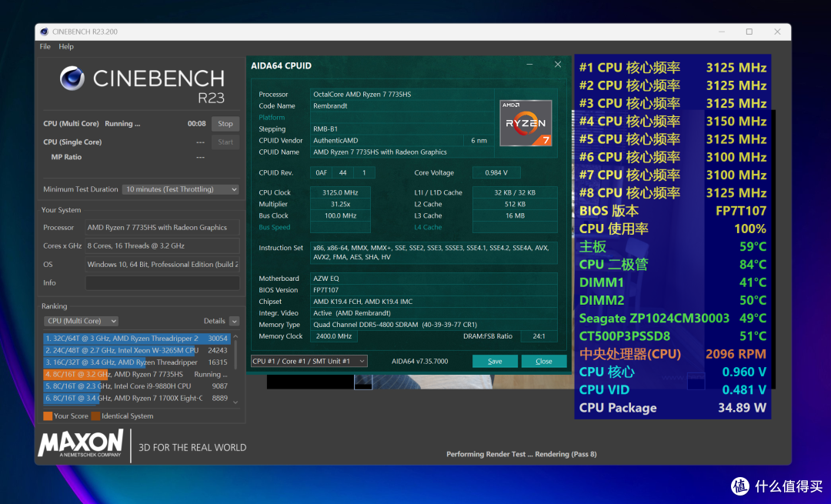The width and height of the screenshot is (831, 504).
Task: Expand the ranking Details toggle arrow
Action: pyautogui.click(x=234, y=321)
